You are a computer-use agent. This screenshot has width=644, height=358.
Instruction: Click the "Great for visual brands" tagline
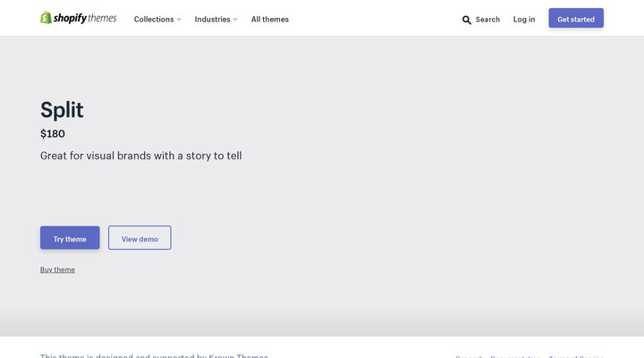(140, 156)
